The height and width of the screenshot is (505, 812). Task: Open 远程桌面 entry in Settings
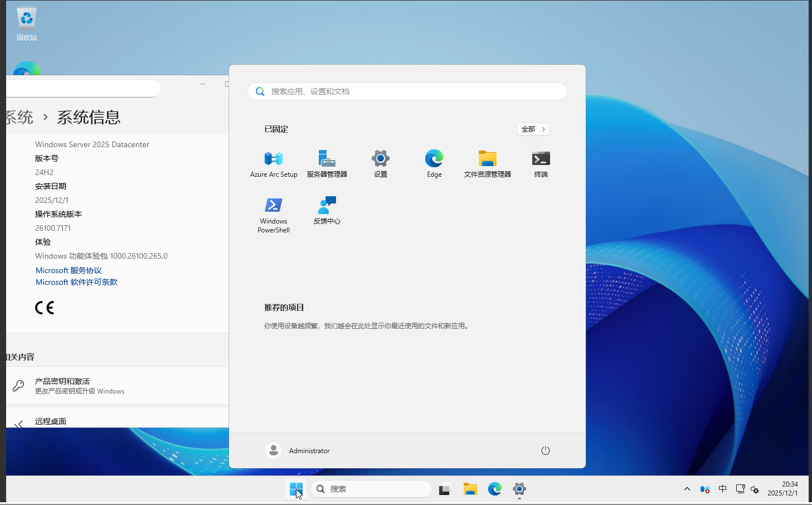pos(117,417)
